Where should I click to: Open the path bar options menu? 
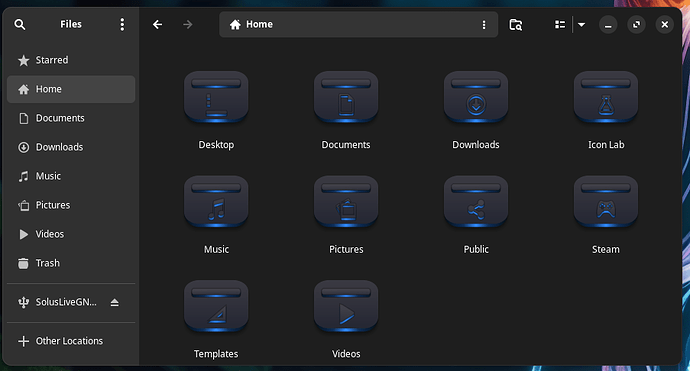[484, 25]
